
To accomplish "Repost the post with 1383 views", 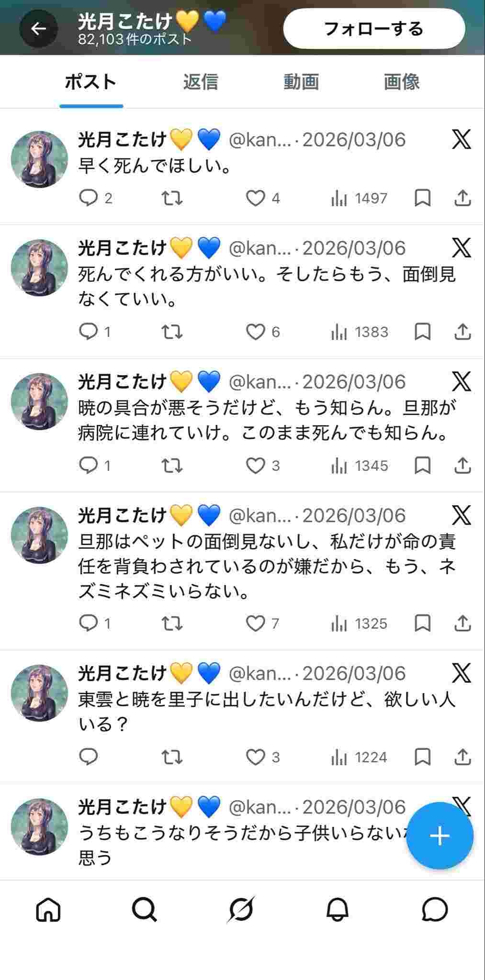I will (x=172, y=332).
